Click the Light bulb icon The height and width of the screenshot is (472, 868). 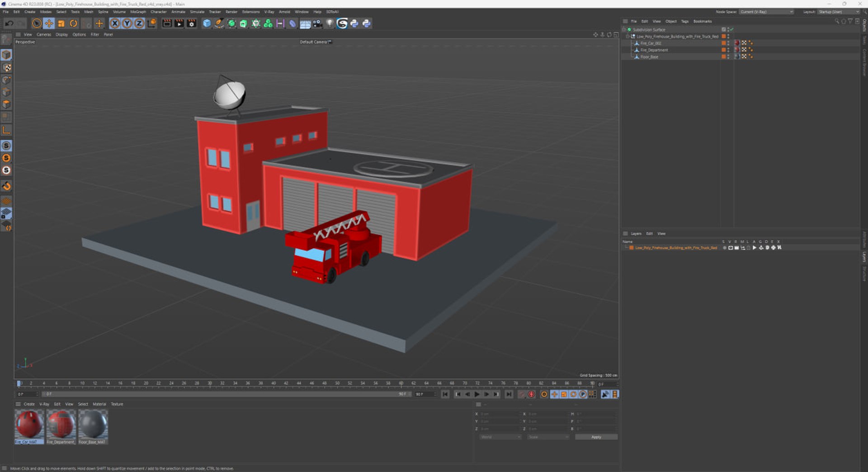point(330,24)
